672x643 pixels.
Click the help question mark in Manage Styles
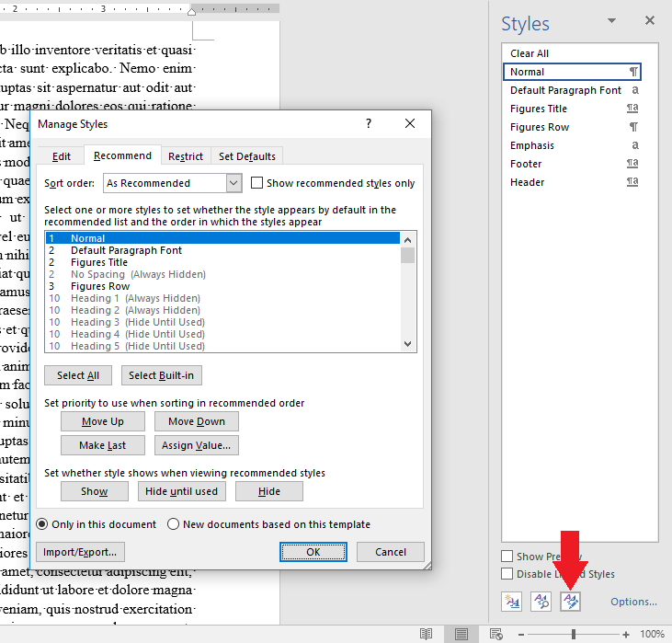(369, 123)
